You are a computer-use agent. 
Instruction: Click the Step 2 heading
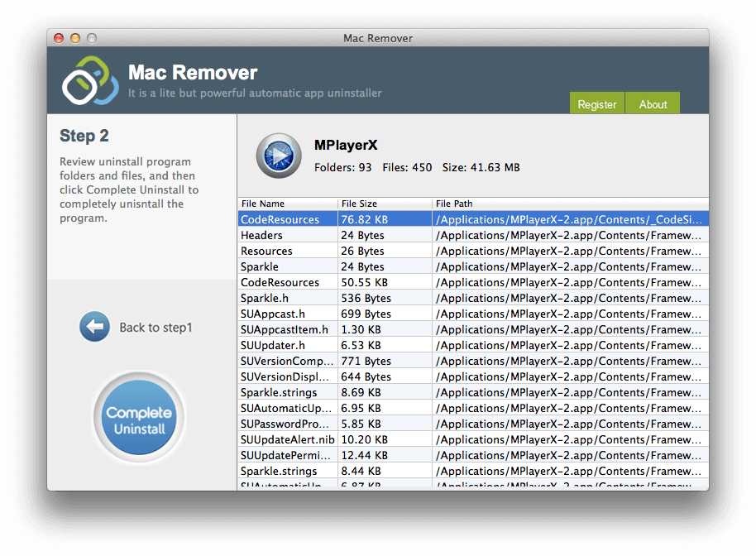84,136
